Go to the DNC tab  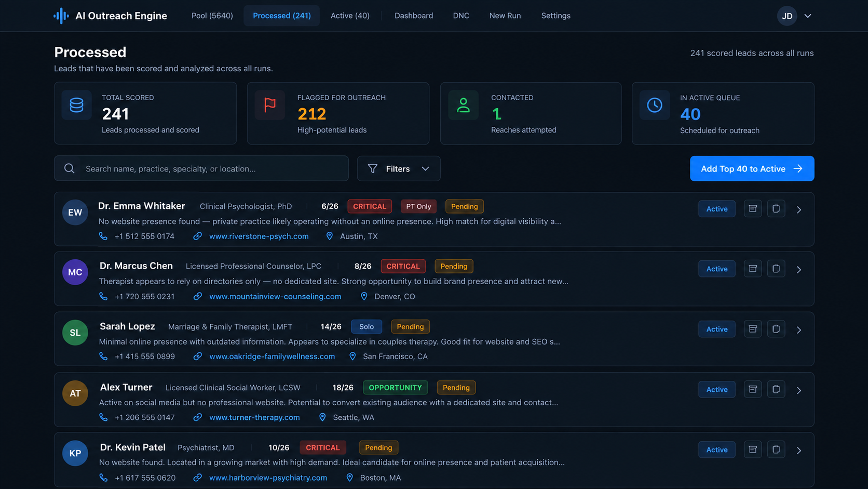click(461, 16)
